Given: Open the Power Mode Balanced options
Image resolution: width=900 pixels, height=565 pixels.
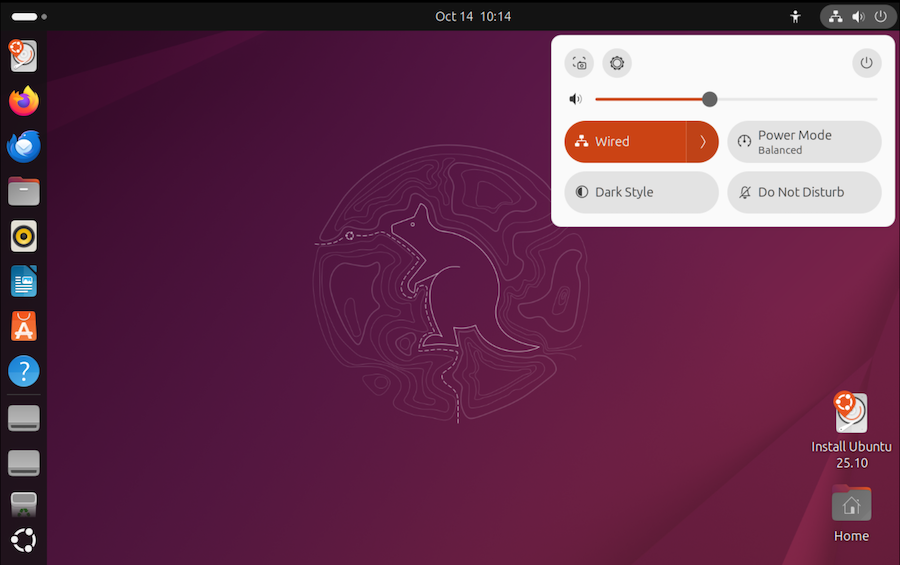Looking at the screenshot, I should pyautogui.click(x=804, y=142).
